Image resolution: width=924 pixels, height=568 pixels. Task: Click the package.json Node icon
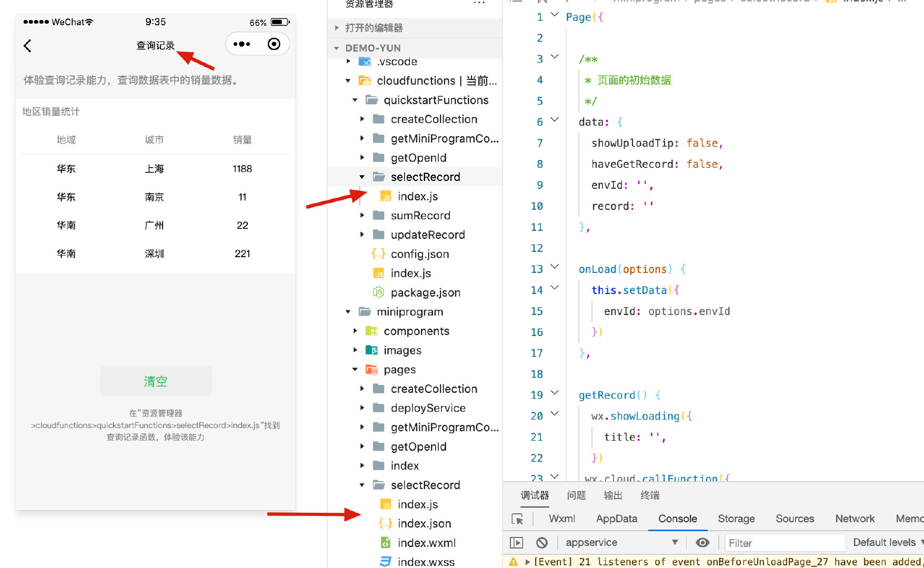tap(378, 292)
